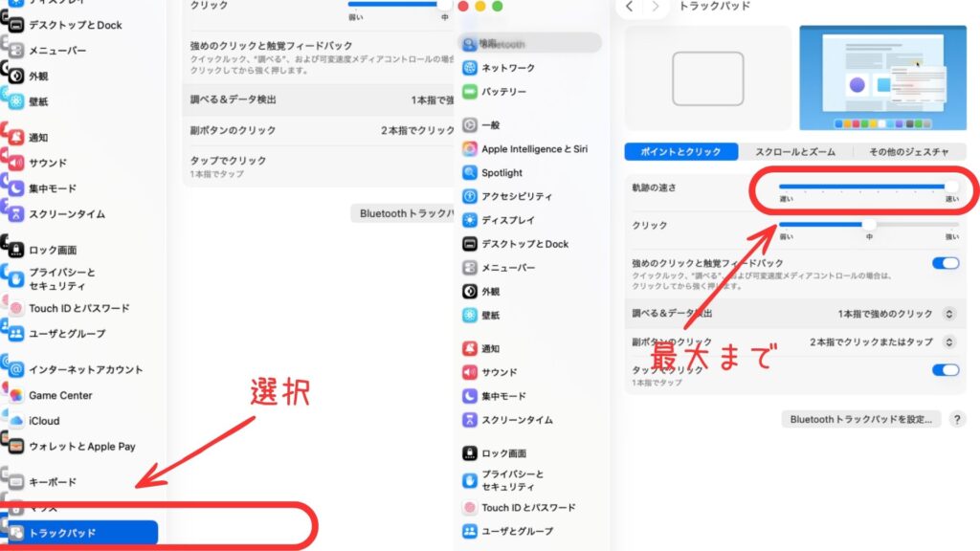Go back with the left chevron arrow
Viewport: 980px width, 551px height.
tap(628, 6)
